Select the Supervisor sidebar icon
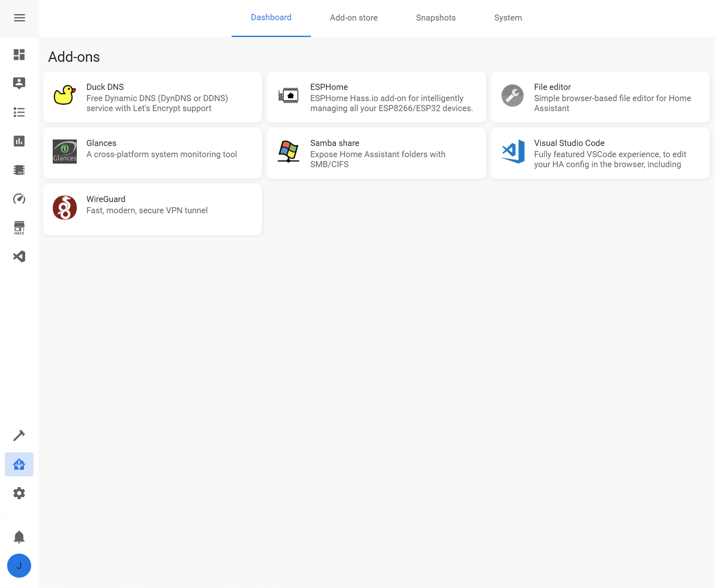 click(19, 464)
